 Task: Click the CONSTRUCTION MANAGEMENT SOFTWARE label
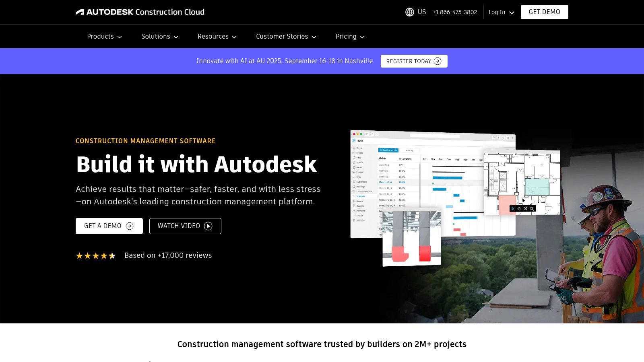[x=146, y=141]
